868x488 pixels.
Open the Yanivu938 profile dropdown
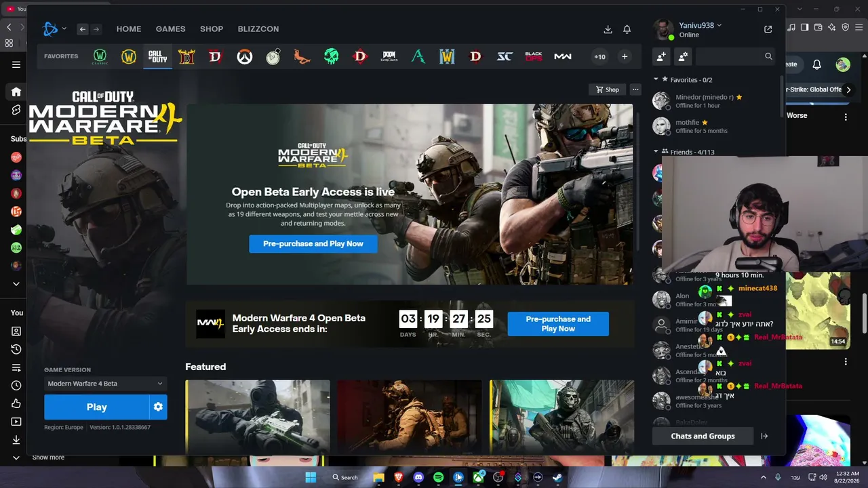[x=701, y=26]
